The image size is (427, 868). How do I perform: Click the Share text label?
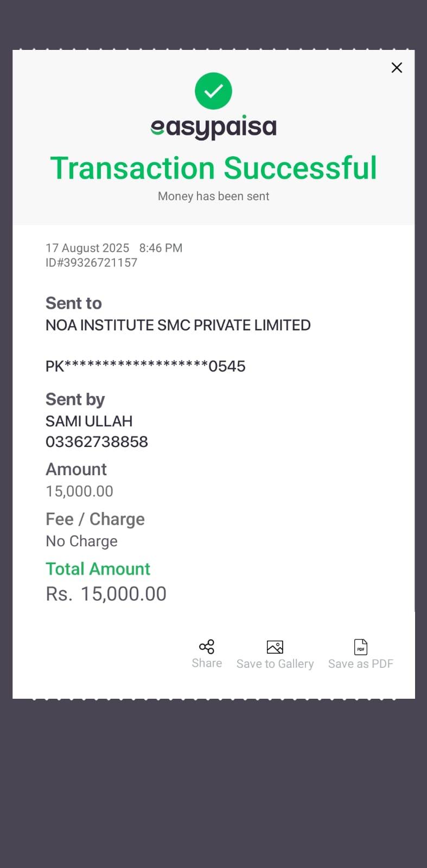click(207, 663)
